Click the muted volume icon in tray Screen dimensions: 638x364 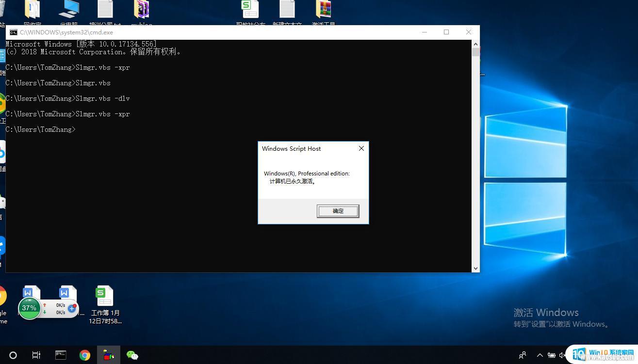click(x=563, y=355)
